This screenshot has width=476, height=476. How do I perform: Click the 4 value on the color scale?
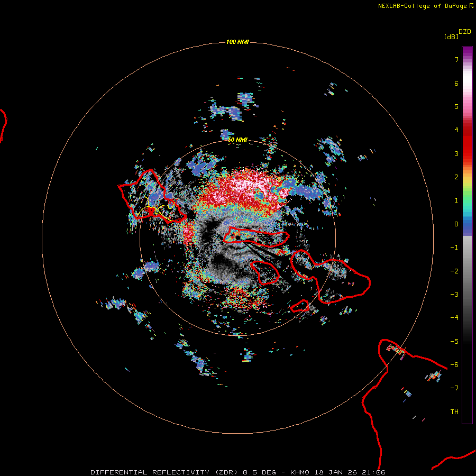tap(456, 130)
